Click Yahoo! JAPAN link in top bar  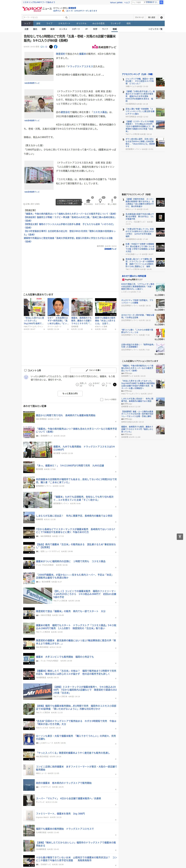click(116, 2)
